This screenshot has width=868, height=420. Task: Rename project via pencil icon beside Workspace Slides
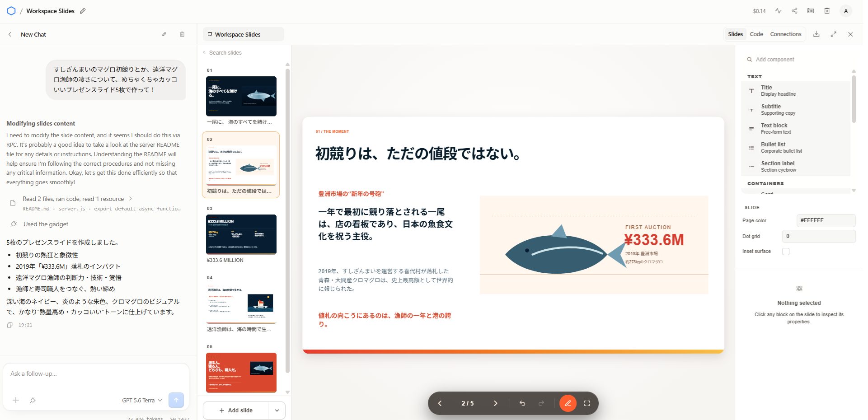pos(83,11)
